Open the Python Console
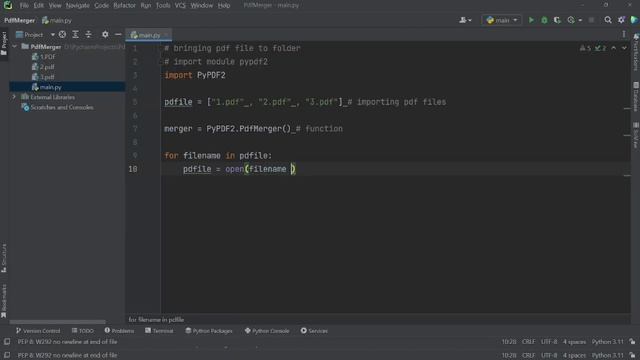 pos(267,331)
